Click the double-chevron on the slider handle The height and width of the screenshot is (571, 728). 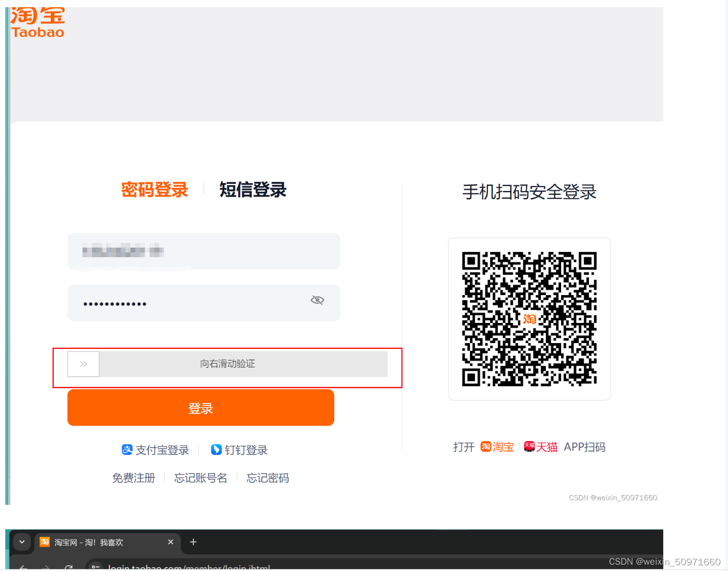[x=83, y=364]
